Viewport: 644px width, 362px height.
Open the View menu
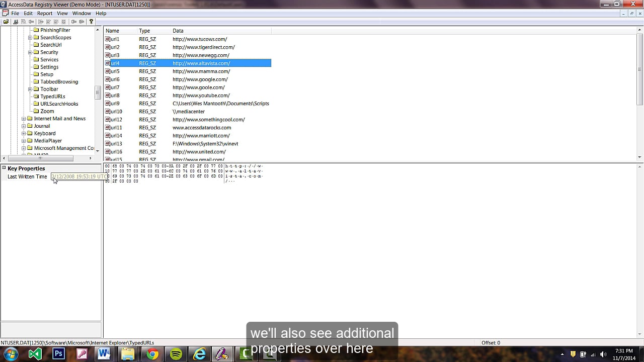click(62, 14)
